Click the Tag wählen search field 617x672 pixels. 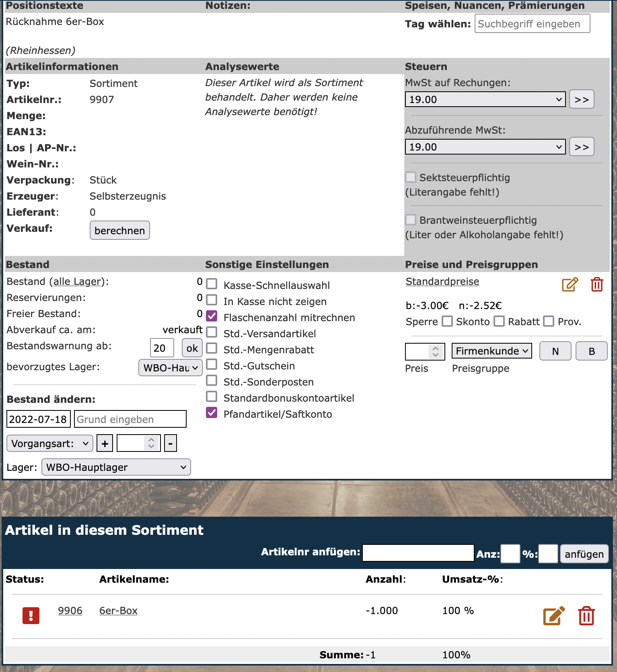click(532, 24)
